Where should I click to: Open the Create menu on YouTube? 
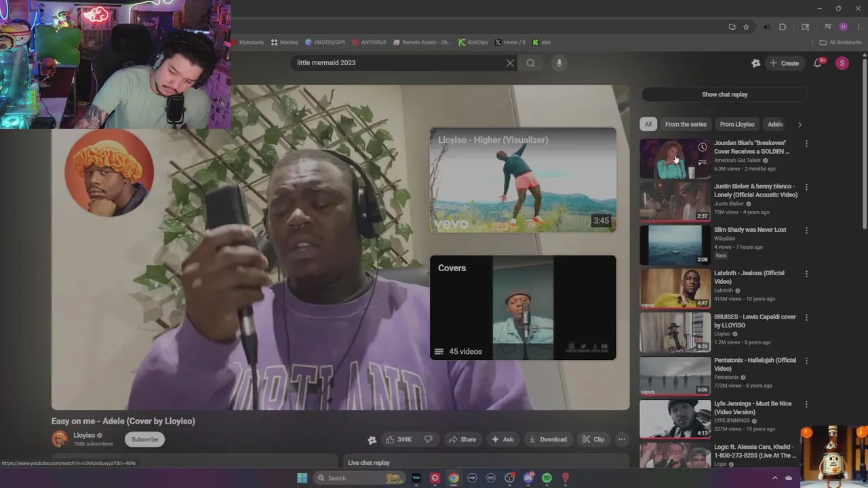784,63
